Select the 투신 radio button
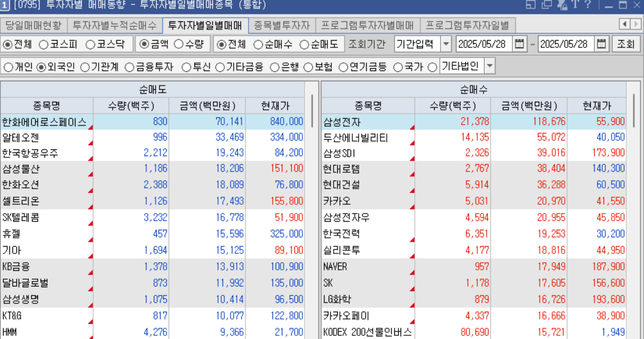 (x=187, y=67)
